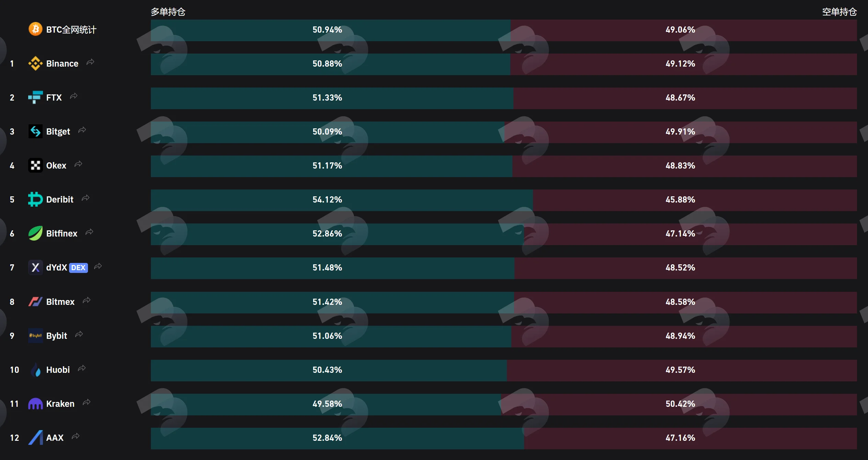Click Kraken's 50.42% short position bar

(679, 404)
